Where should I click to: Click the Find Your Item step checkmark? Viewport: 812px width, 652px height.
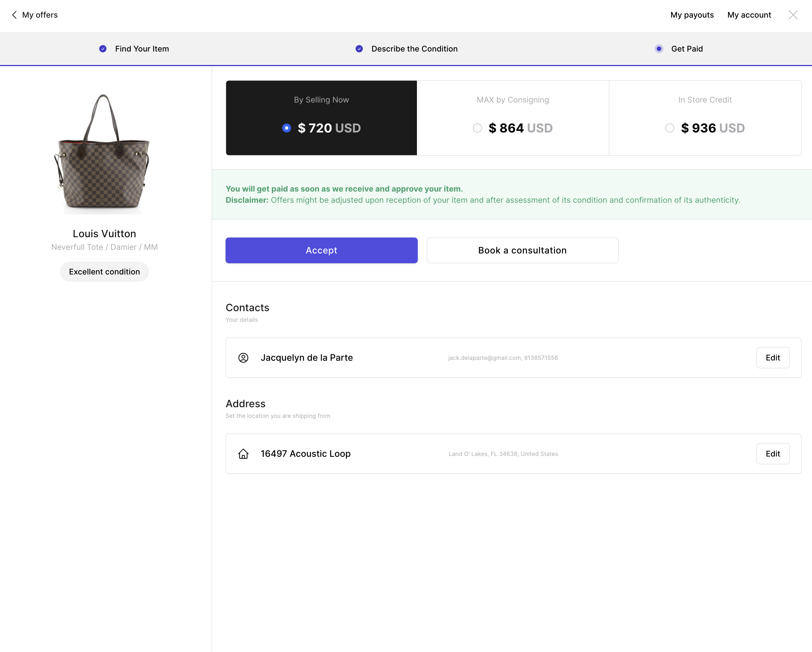(x=103, y=49)
